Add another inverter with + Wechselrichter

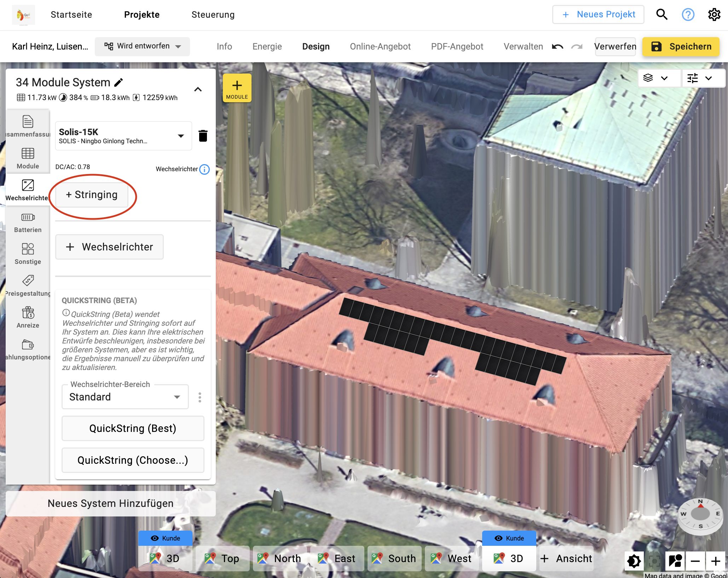pos(109,247)
